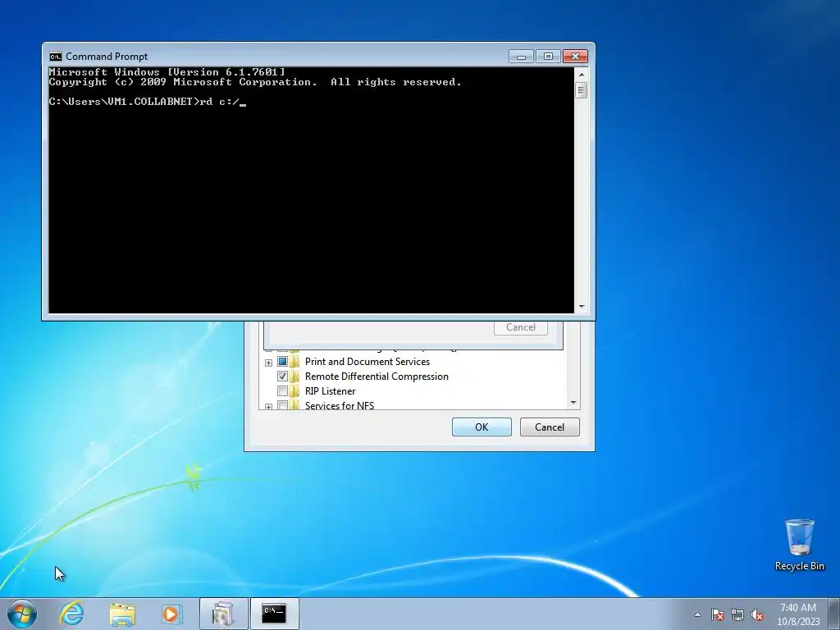Enable the Services for NFS checkbox
Viewport: 840px width, 630px height.
coord(282,405)
